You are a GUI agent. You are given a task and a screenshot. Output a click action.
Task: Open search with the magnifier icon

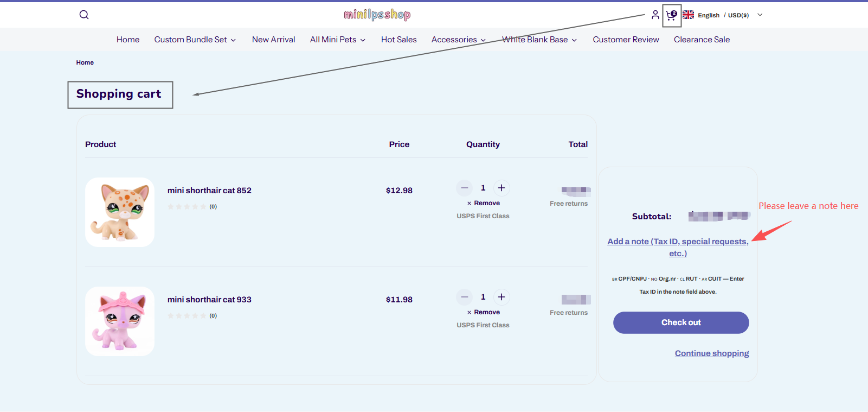pyautogui.click(x=84, y=15)
